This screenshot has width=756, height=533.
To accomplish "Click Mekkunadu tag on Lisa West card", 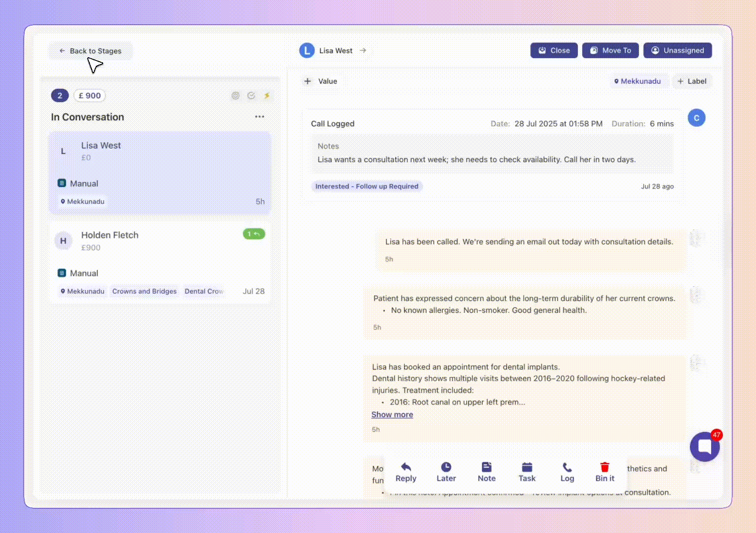I will click(x=82, y=201).
